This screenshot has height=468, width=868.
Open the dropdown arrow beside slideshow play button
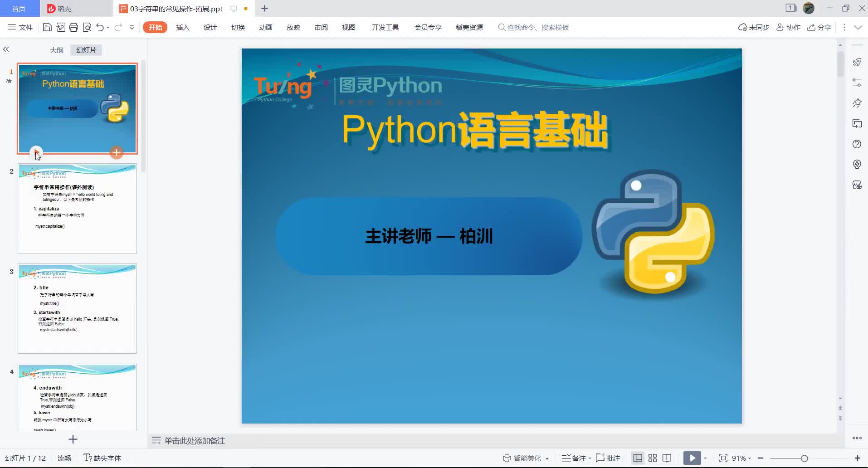705,458
